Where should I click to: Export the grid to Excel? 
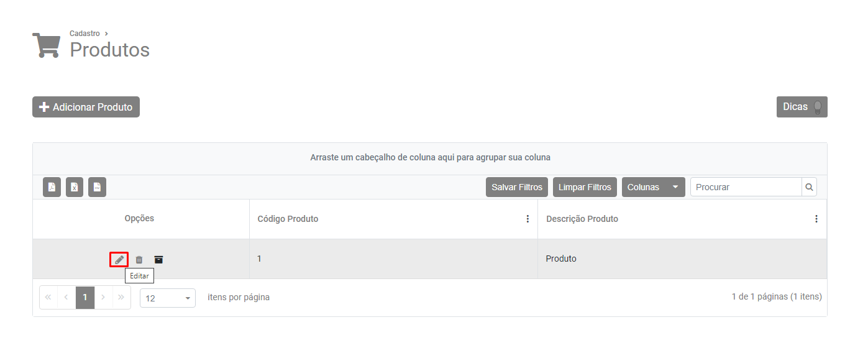pos(75,187)
